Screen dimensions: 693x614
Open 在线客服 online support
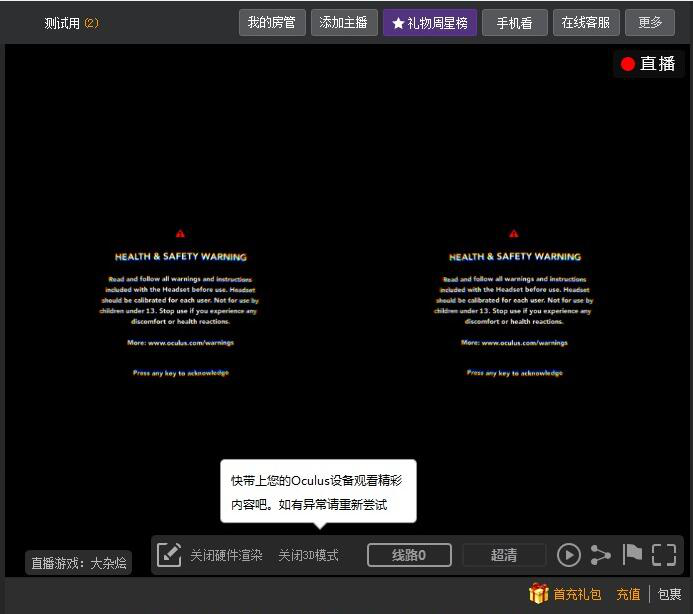[586, 23]
